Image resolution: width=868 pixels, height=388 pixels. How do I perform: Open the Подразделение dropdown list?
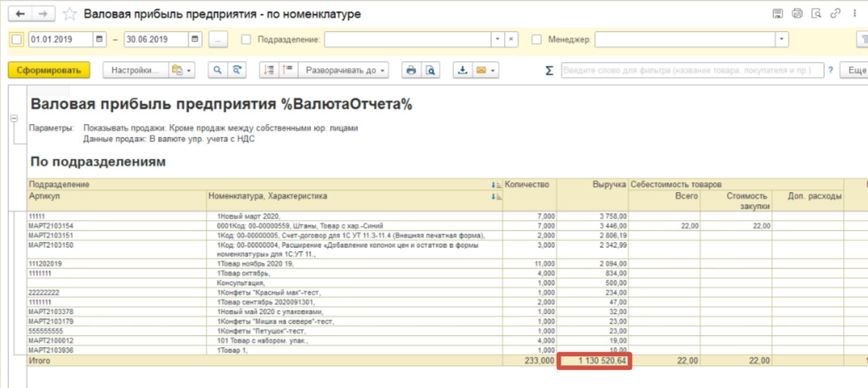pyautogui.click(x=497, y=39)
